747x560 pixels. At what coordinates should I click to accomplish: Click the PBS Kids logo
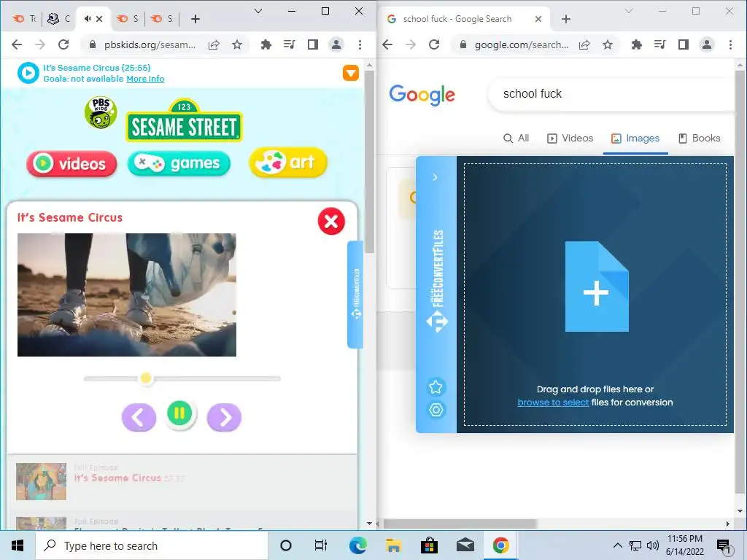(101, 112)
